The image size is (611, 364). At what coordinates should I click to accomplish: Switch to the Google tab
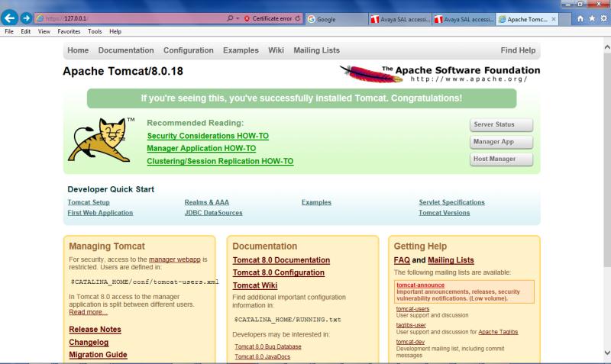tap(337, 19)
